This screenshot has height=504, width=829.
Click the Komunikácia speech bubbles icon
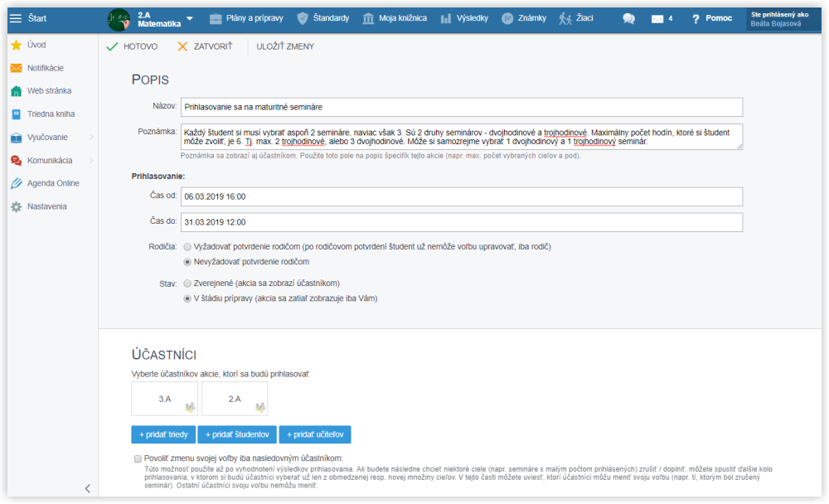(17, 161)
